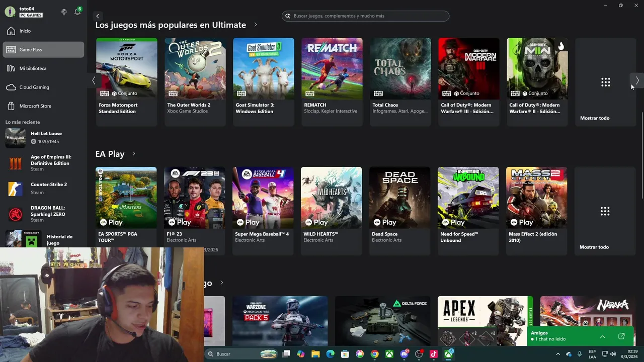Screen dimensions: 644x362
Task: Click the microphone tray icon
Action: [x=580, y=354]
